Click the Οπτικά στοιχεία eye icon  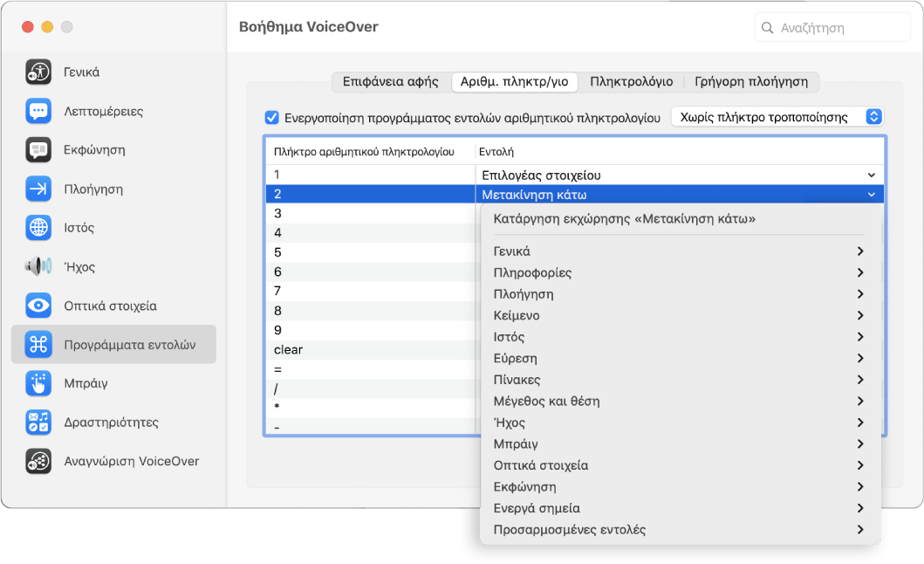(x=38, y=306)
